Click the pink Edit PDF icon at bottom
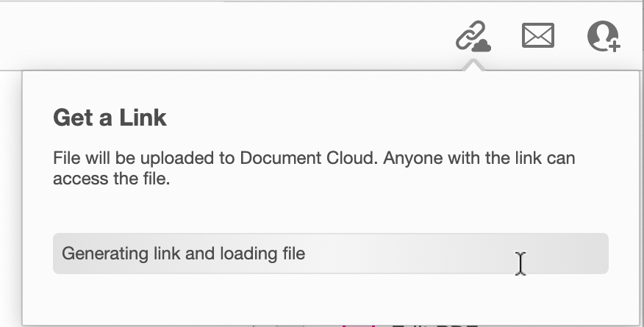Viewport: 644px width, 327px height. point(359,324)
